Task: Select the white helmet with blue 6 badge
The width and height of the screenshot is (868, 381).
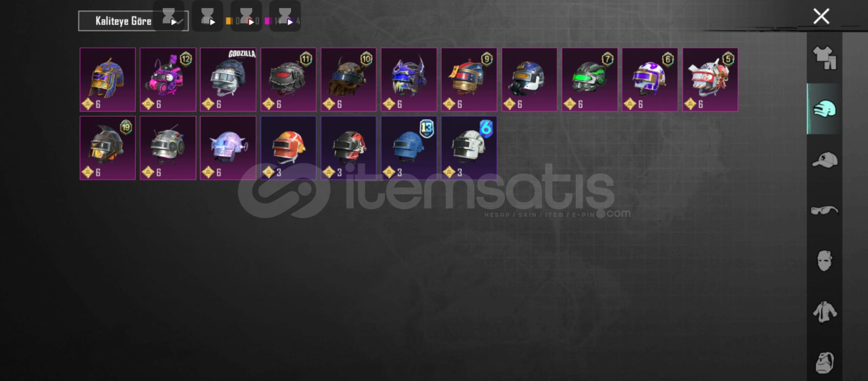Action: click(469, 148)
